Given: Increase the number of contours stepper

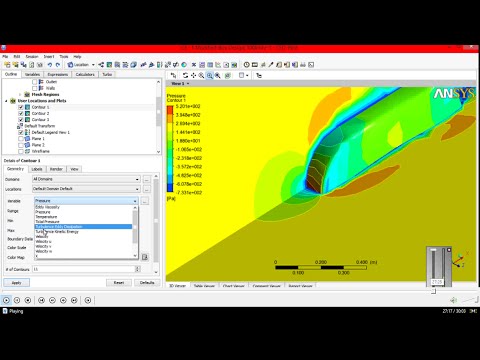Looking at the screenshot, I should [138, 267].
